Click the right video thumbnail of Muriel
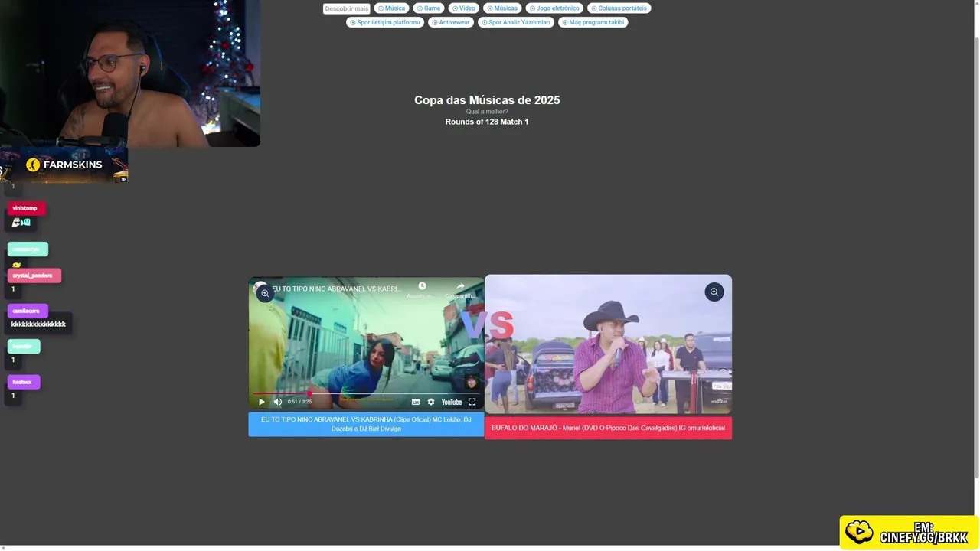Screen dimensions: 980x551 608,344
